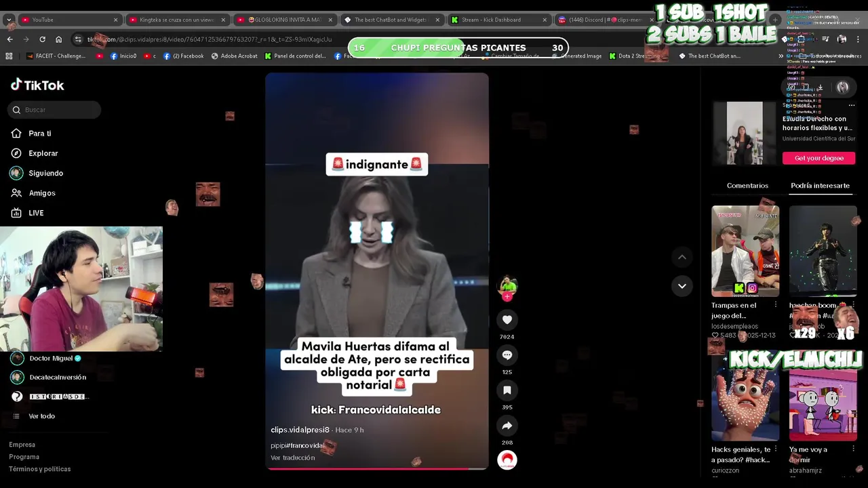
Task: Click browser home icon
Action: [x=59, y=39]
